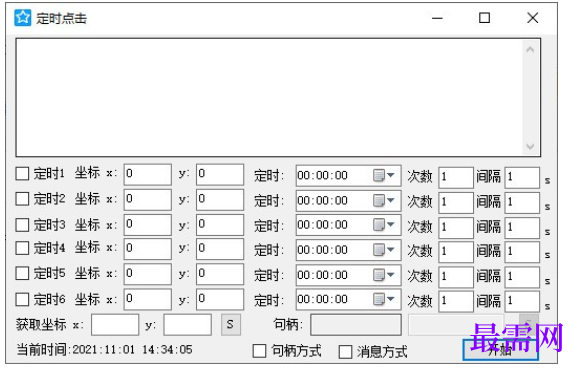This screenshot has height=369, width=582.
Task: Enable the 定时4 checkbox
Action: click(22, 248)
